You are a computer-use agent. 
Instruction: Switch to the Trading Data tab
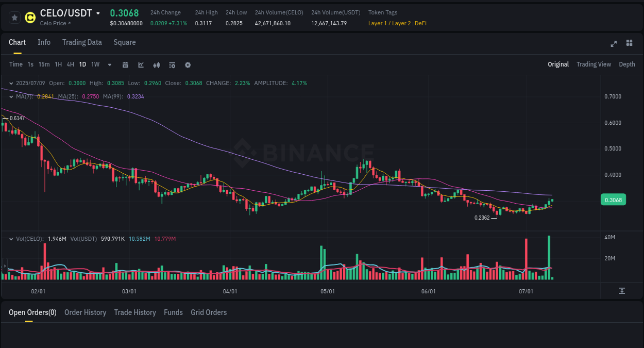82,42
